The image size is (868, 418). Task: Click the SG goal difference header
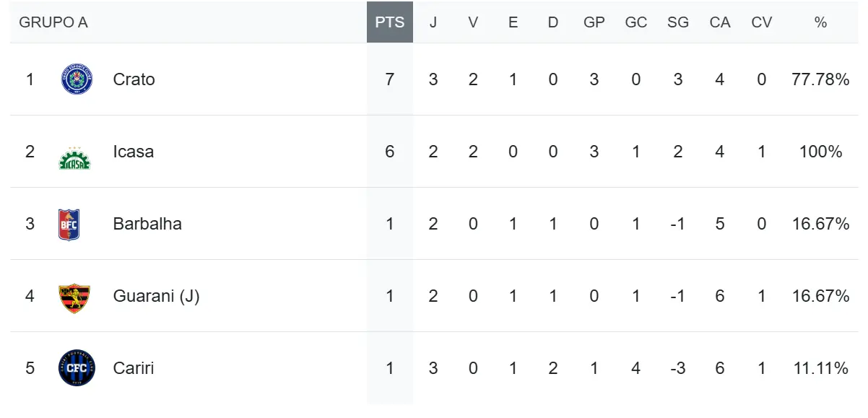tap(678, 22)
